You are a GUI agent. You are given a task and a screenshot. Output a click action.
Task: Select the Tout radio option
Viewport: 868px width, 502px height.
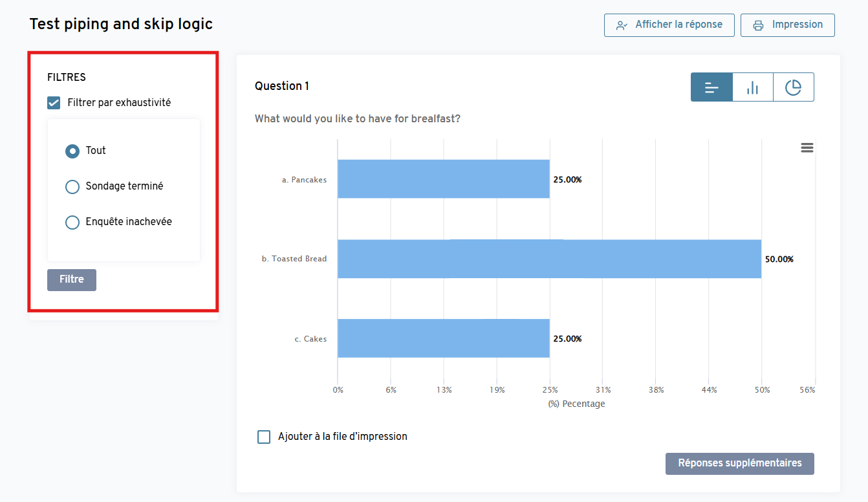72,151
